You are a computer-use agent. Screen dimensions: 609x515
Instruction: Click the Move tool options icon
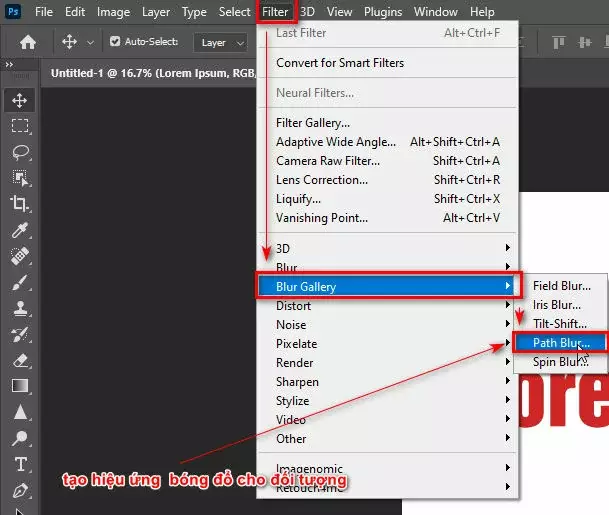[69, 42]
